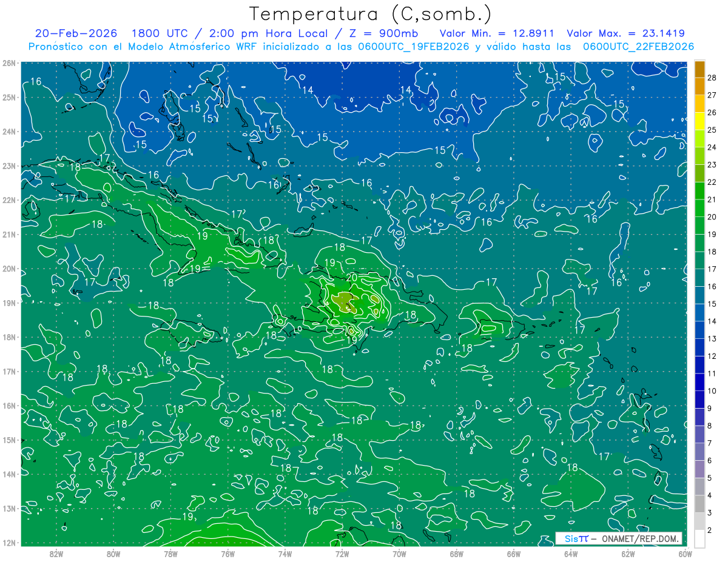Click the colorbar label 28
The image size is (728, 562).
coord(712,78)
